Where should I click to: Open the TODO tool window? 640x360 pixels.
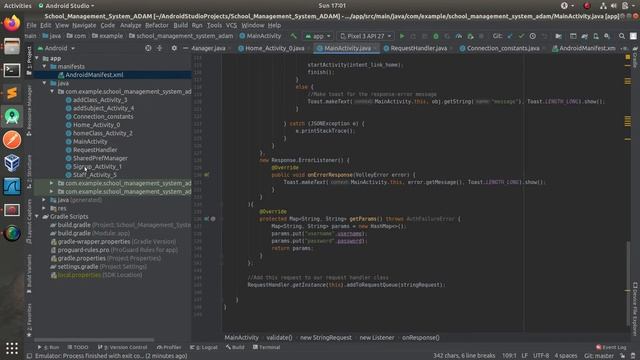click(78, 347)
